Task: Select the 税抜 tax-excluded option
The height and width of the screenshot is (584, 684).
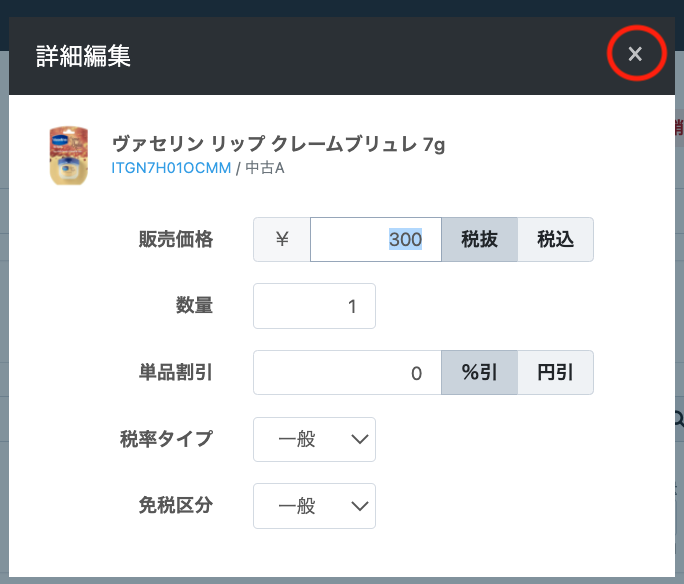Action: click(480, 240)
